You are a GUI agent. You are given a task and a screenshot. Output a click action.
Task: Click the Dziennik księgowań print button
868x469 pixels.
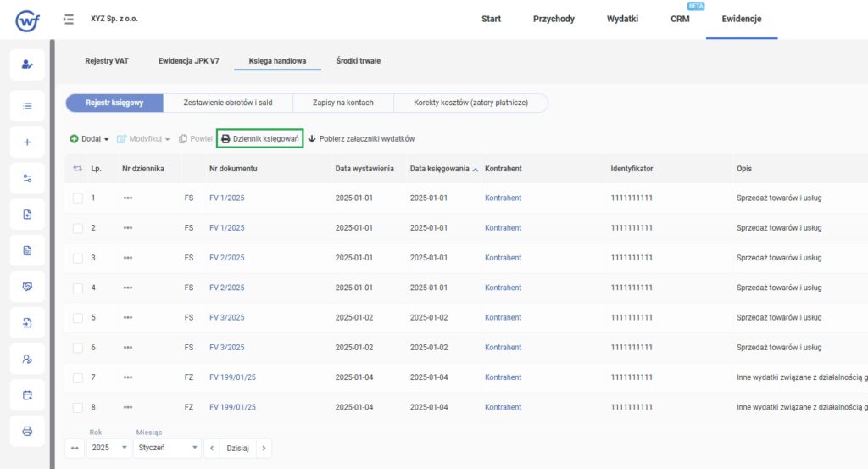pyautogui.click(x=260, y=138)
